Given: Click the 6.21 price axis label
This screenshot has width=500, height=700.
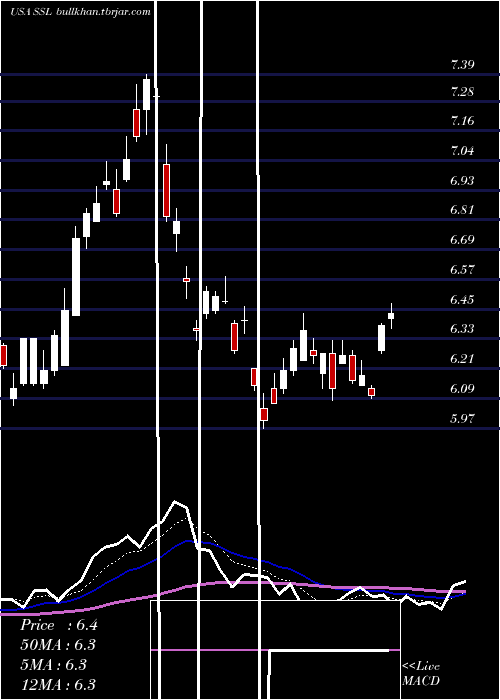Looking at the screenshot, I should (462, 359).
